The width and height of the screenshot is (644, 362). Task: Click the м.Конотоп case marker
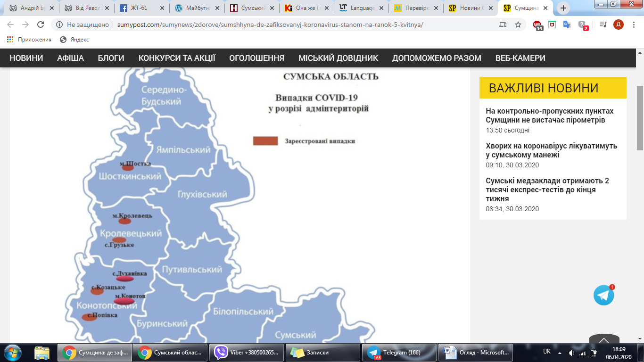[124, 301]
